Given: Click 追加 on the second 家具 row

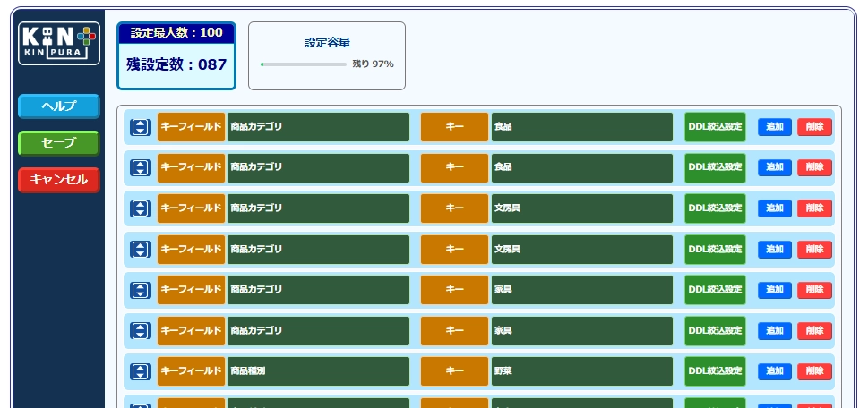Looking at the screenshot, I should pos(775,330).
